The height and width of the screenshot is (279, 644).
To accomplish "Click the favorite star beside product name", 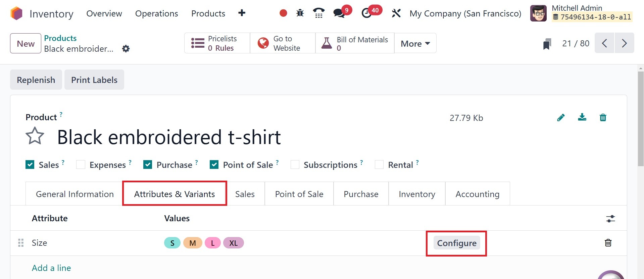I will (x=35, y=136).
